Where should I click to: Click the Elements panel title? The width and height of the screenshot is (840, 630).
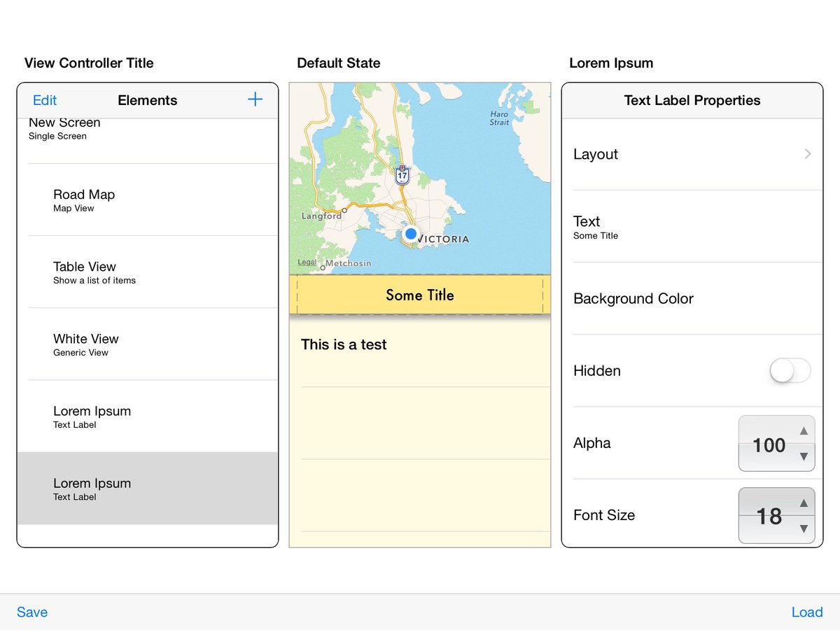point(148,100)
